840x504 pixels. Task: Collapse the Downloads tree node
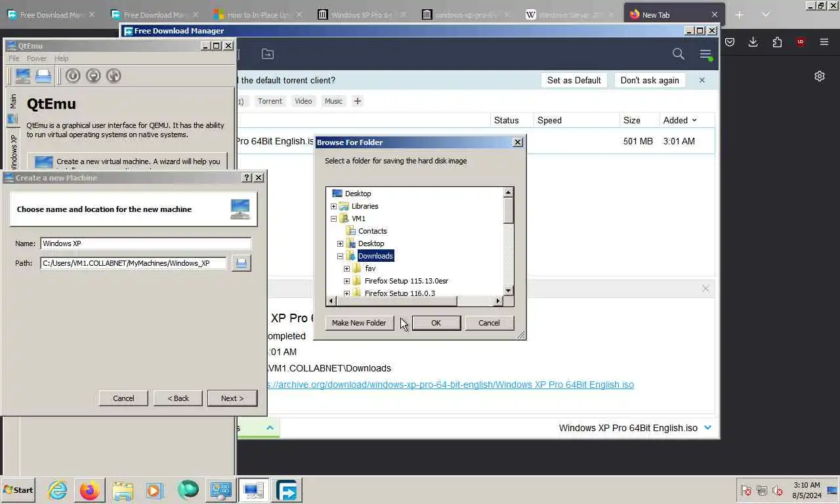tap(340, 256)
